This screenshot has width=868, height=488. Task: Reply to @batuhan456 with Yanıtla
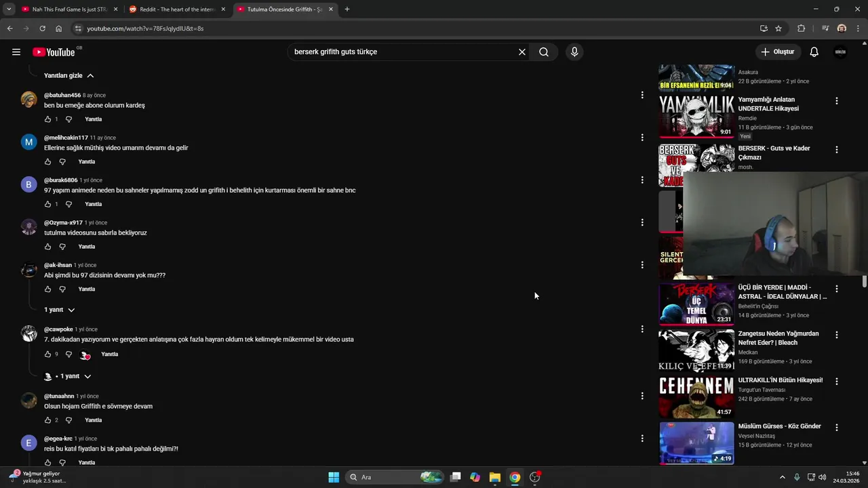pyautogui.click(x=94, y=119)
